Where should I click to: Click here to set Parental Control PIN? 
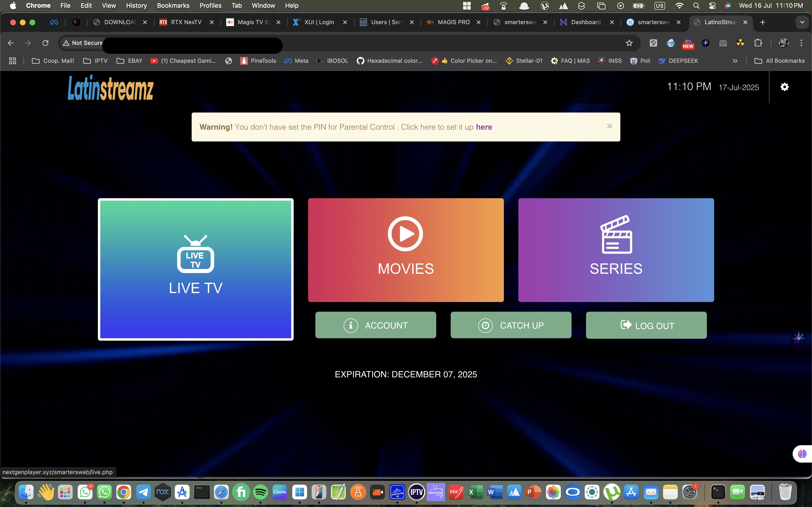coord(484,127)
